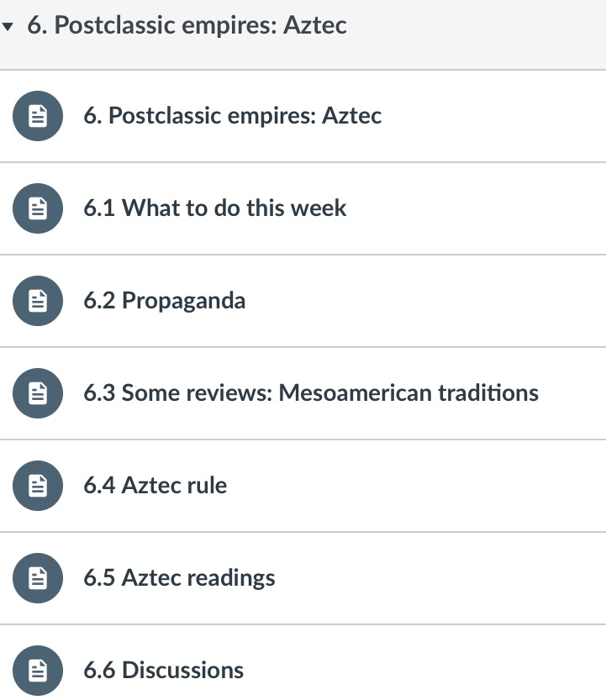Click page icon for 6.3 Some reviews

click(37, 392)
